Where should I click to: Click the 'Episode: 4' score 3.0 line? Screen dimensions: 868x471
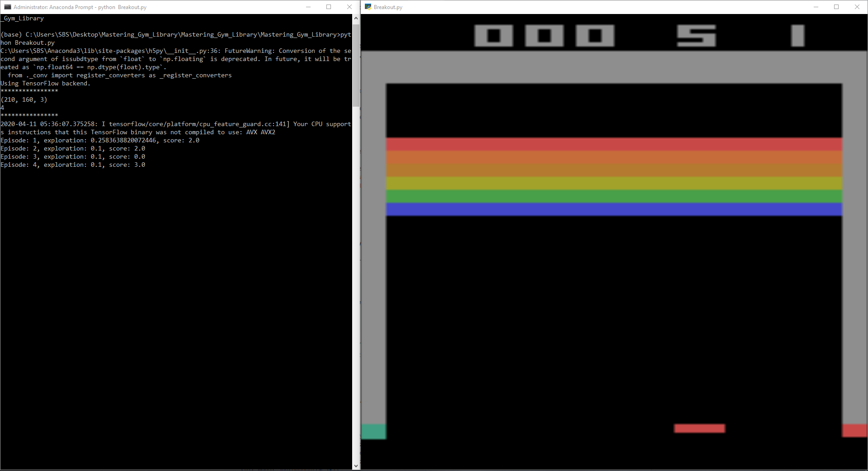[73, 165]
